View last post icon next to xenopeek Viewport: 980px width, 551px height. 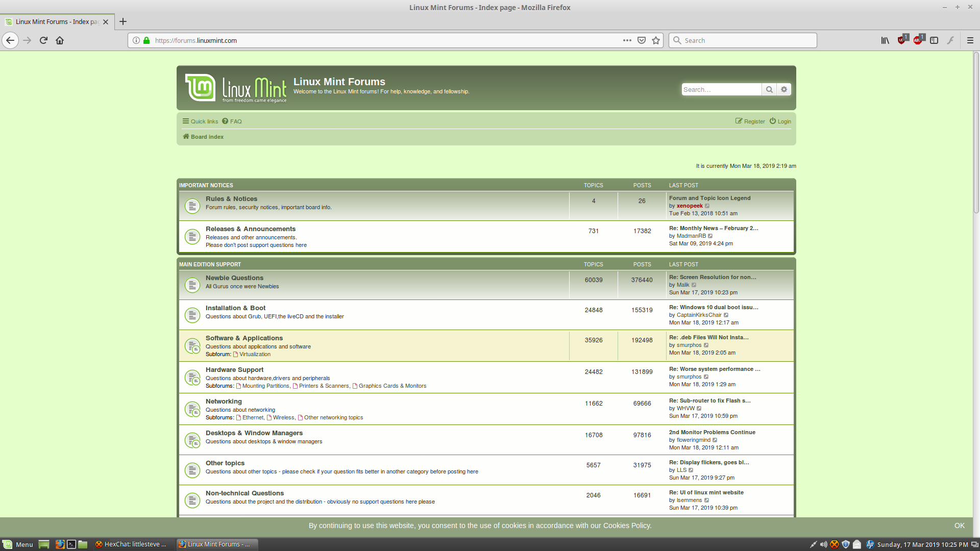[x=707, y=206]
